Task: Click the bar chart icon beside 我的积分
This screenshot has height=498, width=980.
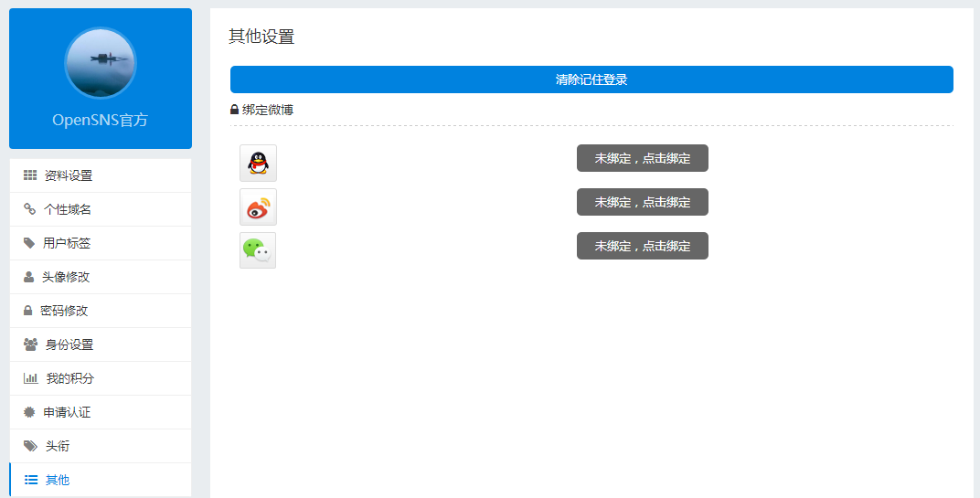Action: pos(31,377)
